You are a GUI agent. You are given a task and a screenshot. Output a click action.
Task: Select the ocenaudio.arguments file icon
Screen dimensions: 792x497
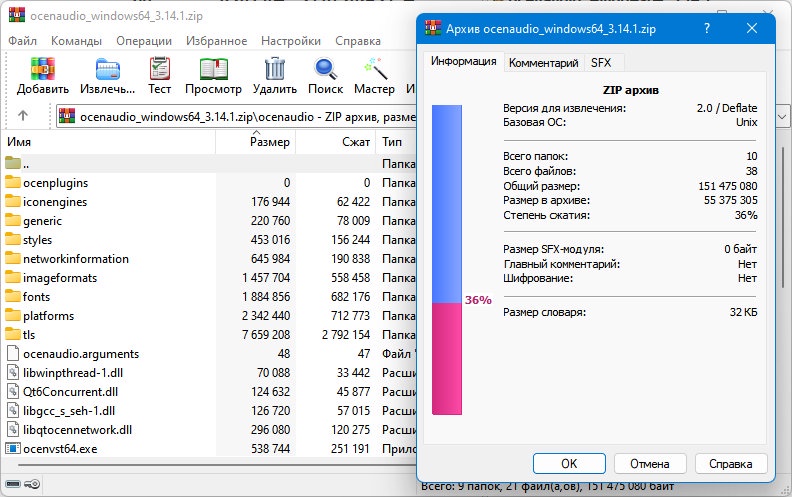13,354
